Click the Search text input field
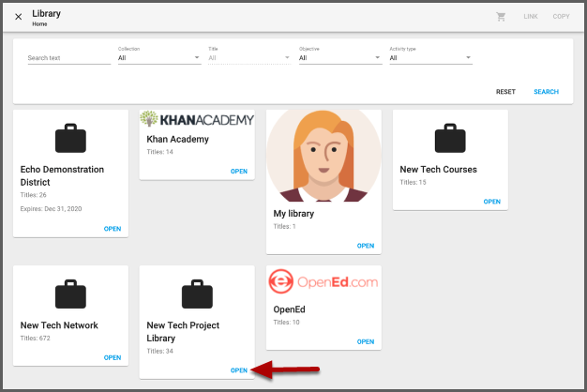 [68, 58]
